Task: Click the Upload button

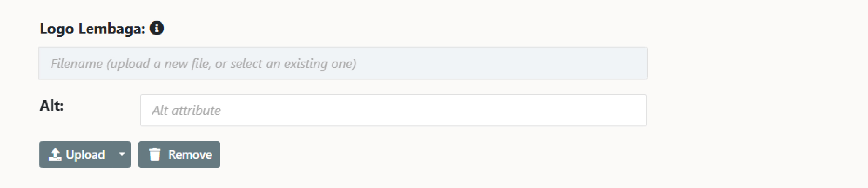Action: point(76,154)
